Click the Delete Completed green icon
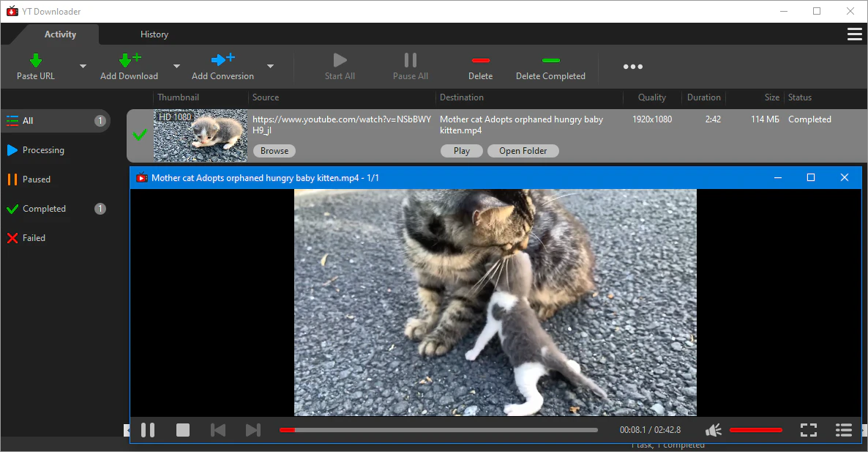868x452 pixels. [550, 60]
